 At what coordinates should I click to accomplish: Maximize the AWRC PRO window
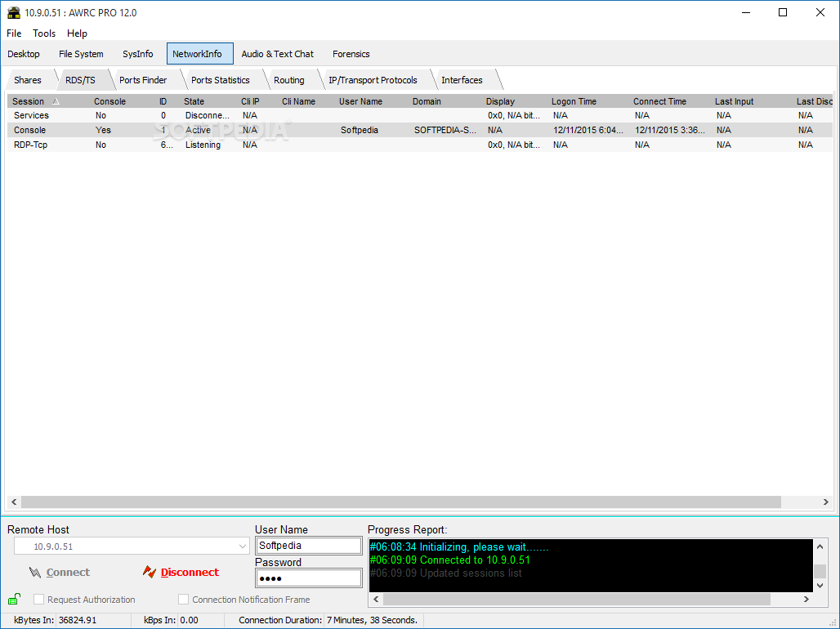(x=783, y=12)
